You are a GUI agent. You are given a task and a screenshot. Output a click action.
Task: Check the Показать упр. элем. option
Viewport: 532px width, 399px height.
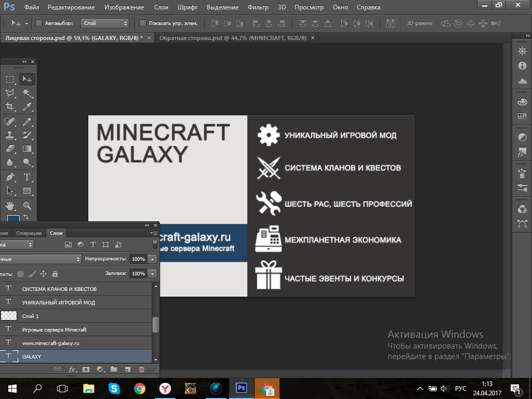pyautogui.click(x=143, y=23)
